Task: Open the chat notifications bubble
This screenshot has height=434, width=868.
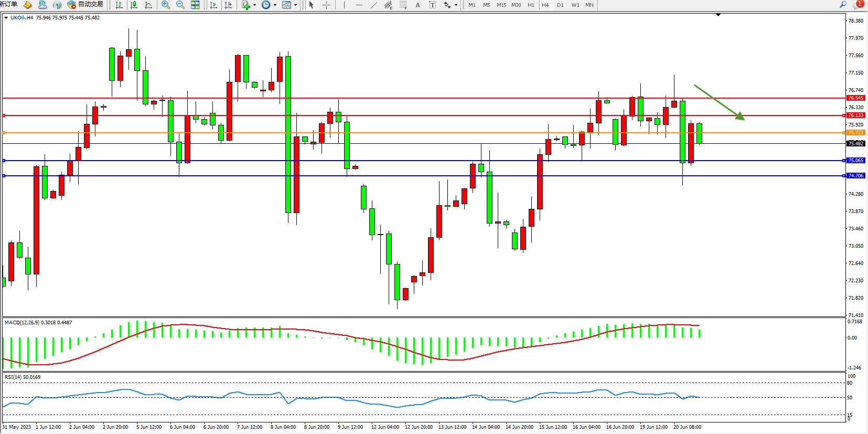Action: (x=858, y=5)
